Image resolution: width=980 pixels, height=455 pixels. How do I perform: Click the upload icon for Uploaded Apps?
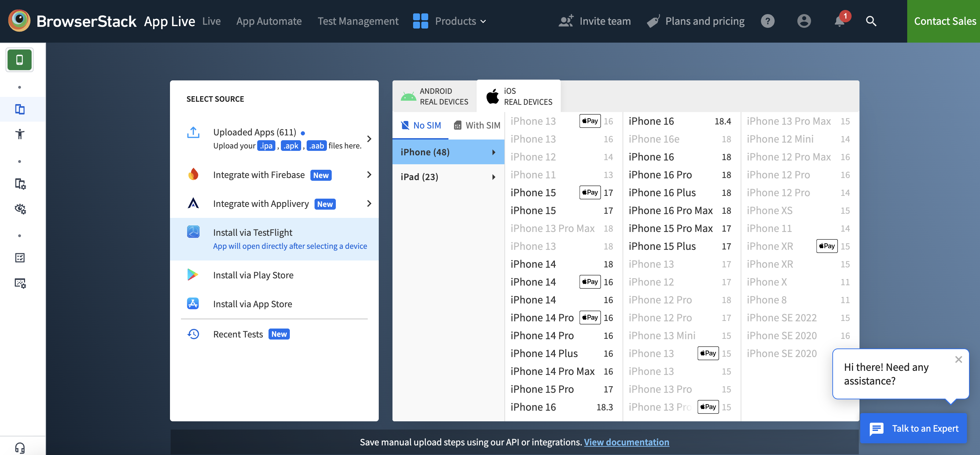coord(193,133)
